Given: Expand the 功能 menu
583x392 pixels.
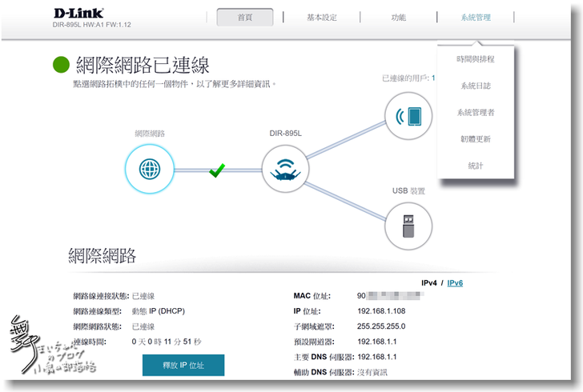Looking at the screenshot, I should 398,18.
